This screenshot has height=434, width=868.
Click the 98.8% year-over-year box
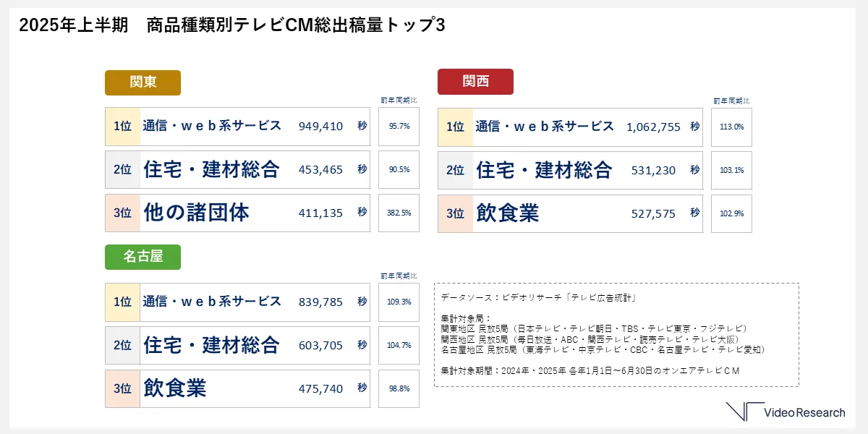(399, 388)
